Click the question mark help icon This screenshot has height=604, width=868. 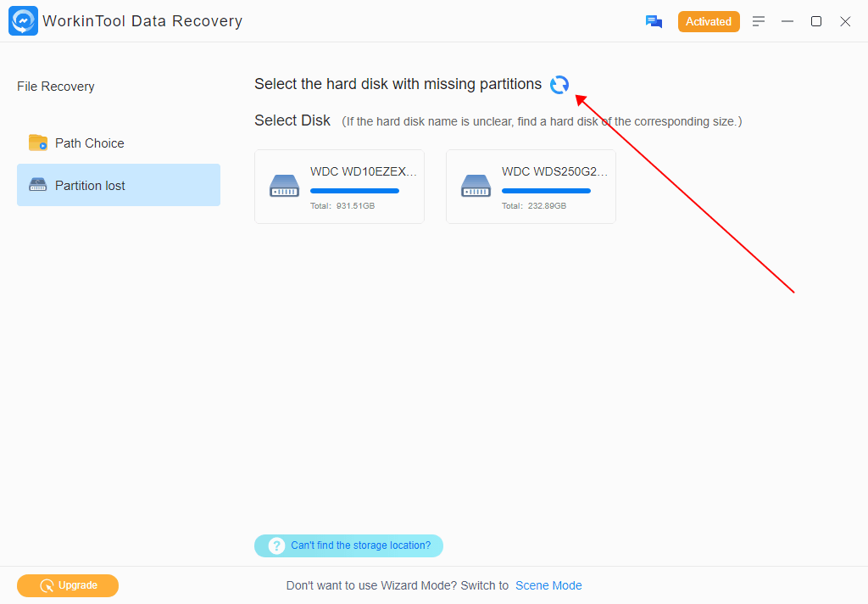point(276,545)
